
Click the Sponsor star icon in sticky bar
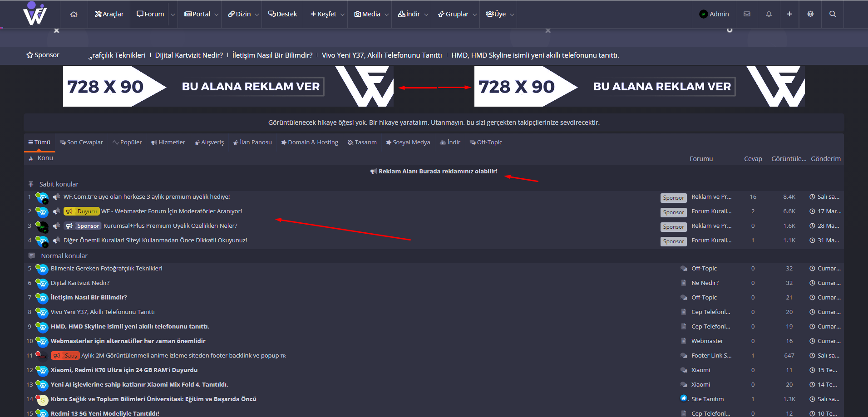(x=30, y=55)
